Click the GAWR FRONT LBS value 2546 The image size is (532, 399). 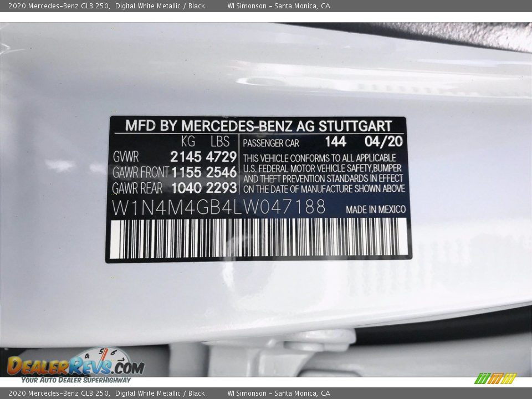221,172
